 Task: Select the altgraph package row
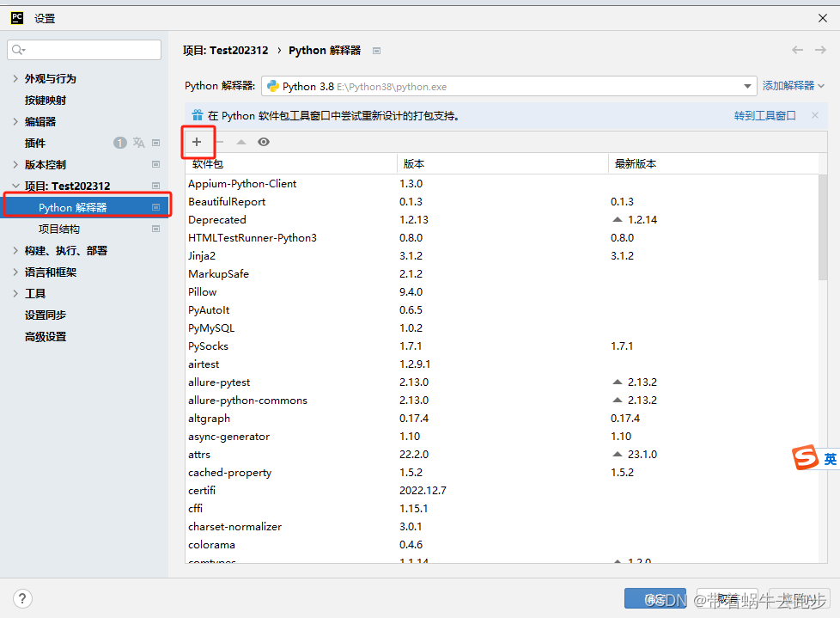click(502, 418)
